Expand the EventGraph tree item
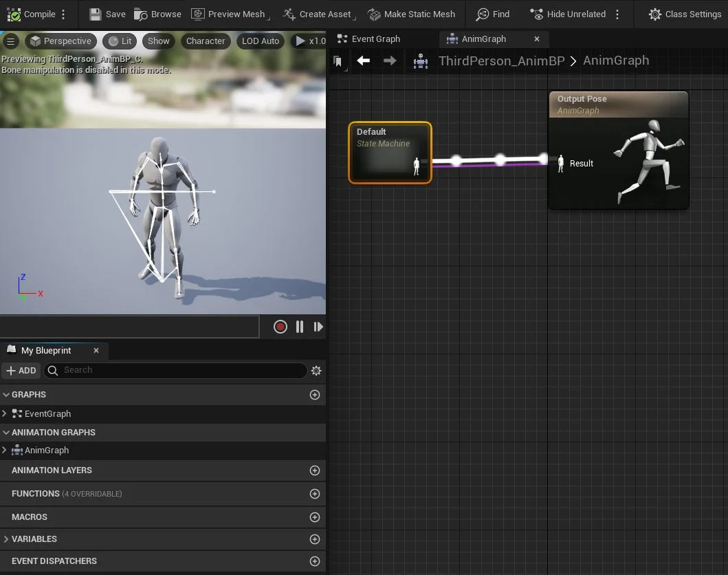The width and height of the screenshot is (728, 575). click(5, 413)
